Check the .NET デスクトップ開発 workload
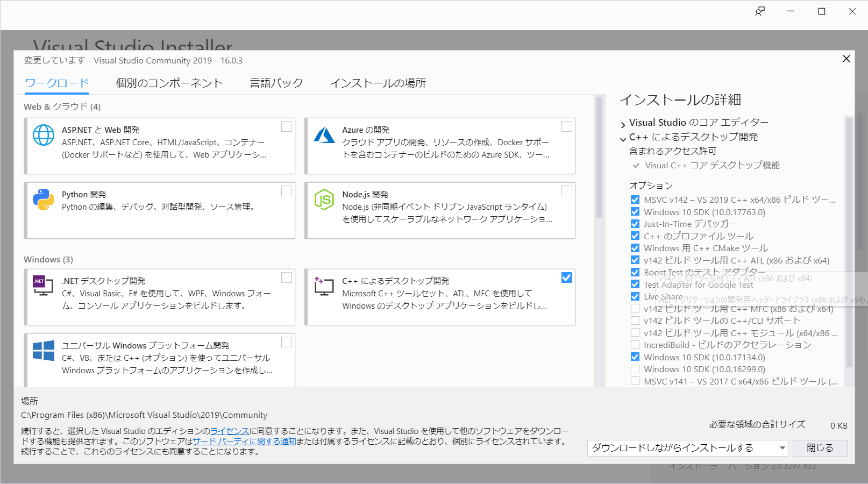The image size is (868, 484). 287,277
